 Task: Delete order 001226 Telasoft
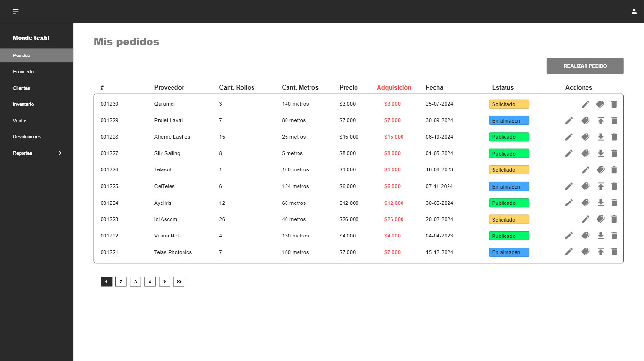[614, 169]
